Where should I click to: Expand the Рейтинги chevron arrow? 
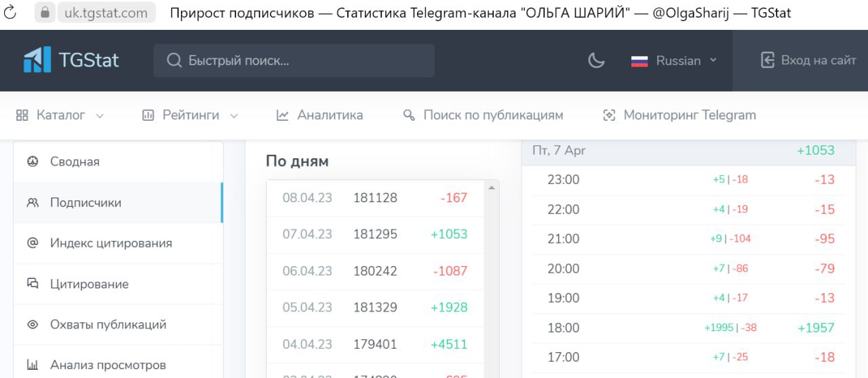234,116
